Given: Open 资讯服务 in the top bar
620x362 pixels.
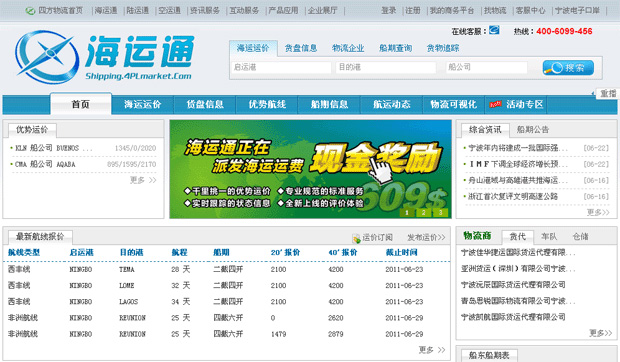Looking at the screenshot, I should (x=205, y=11).
